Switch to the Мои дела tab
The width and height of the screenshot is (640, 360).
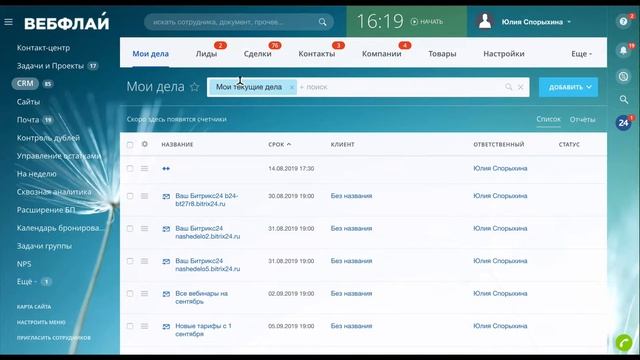[150, 53]
